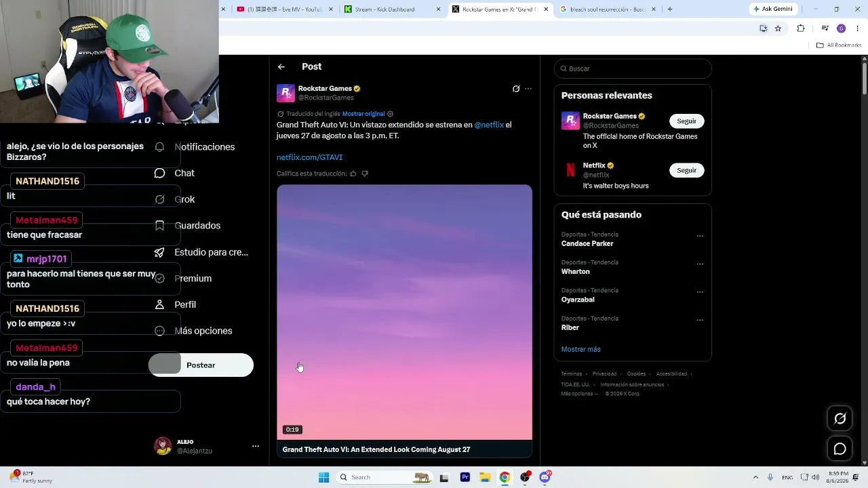Open the Chrome profile avatar
This screenshot has height=488, width=868.
click(841, 28)
